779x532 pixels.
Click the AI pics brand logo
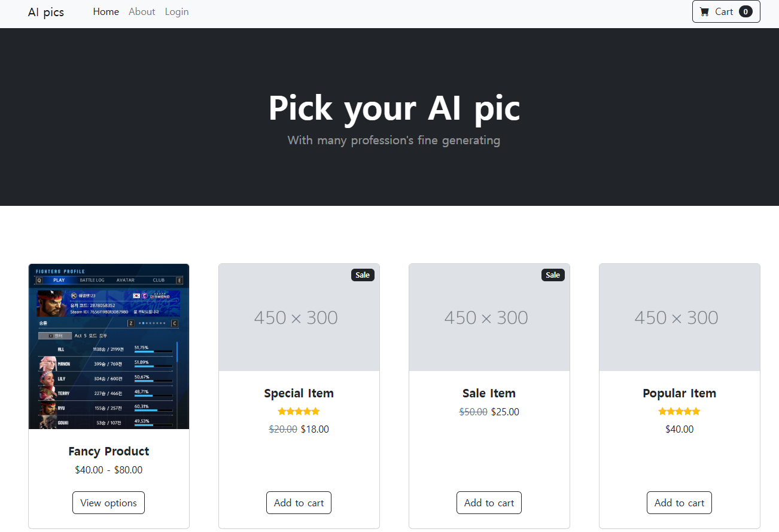pos(46,12)
